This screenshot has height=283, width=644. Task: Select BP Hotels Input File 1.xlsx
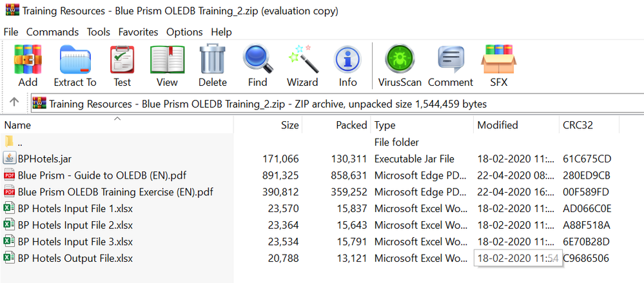pos(75,208)
